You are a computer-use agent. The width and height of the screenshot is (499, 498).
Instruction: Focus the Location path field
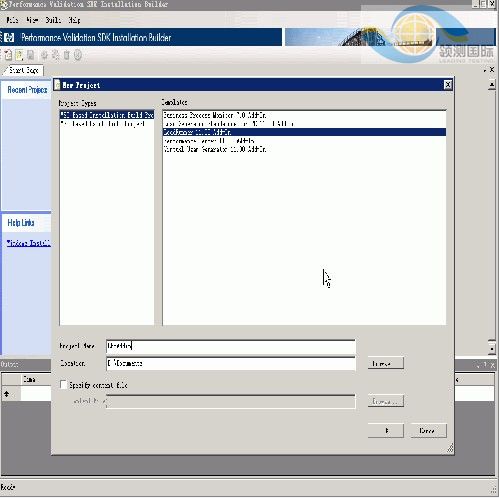click(x=231, y=363)
